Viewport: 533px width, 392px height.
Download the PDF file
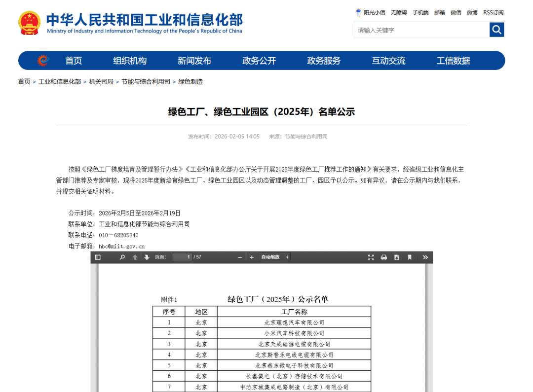(x=397, y=257)
